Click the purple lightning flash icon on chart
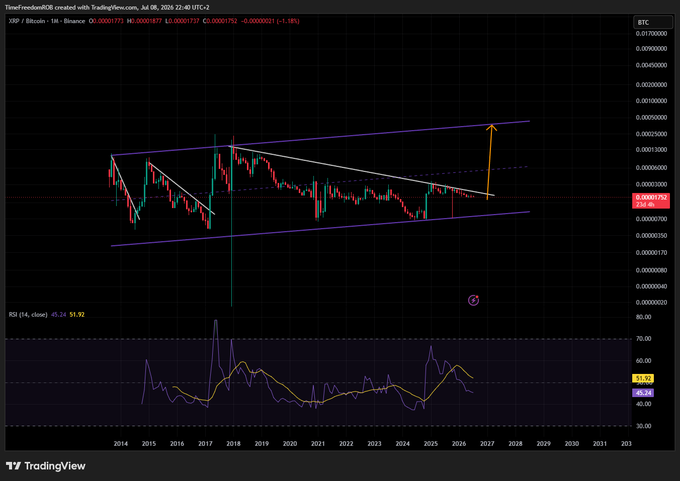 pyautogui.click(x=473, y=300)
